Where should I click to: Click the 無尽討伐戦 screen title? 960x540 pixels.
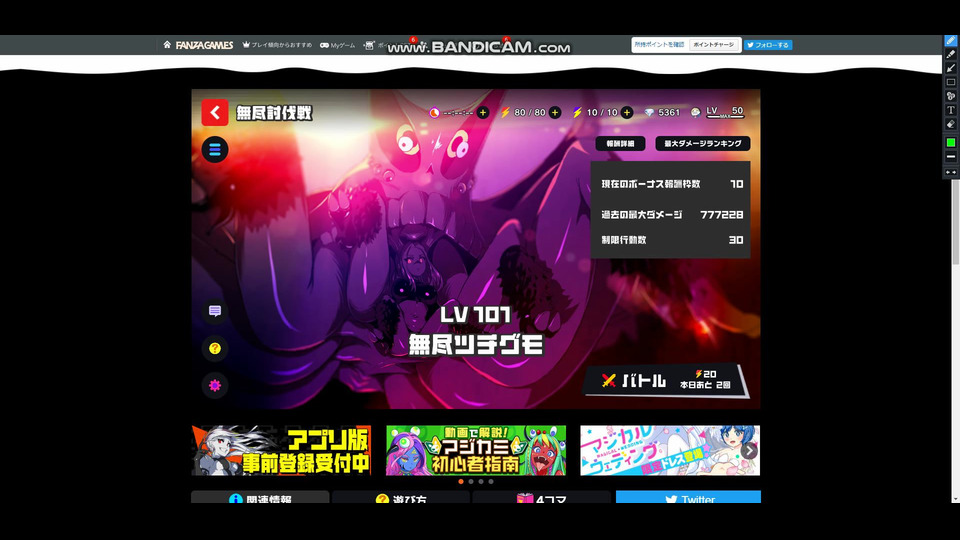[274, 113]
